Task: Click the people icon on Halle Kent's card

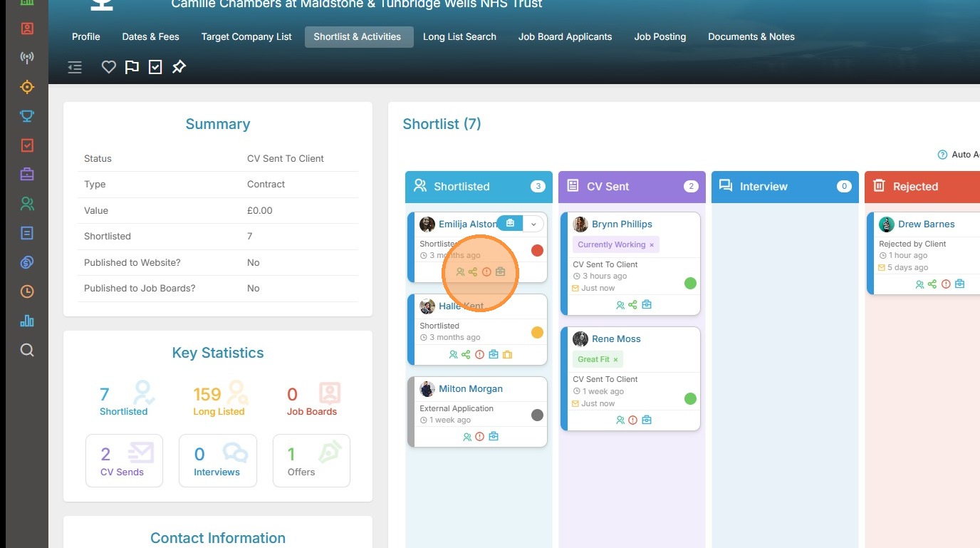Action: coord(454,355)
